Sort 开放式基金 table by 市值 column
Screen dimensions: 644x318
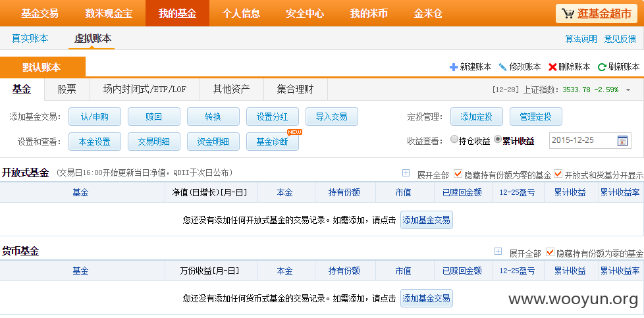tap(403, 192)
